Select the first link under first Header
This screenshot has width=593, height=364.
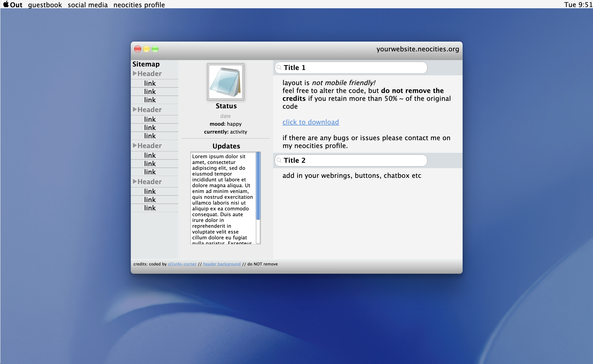150,83
